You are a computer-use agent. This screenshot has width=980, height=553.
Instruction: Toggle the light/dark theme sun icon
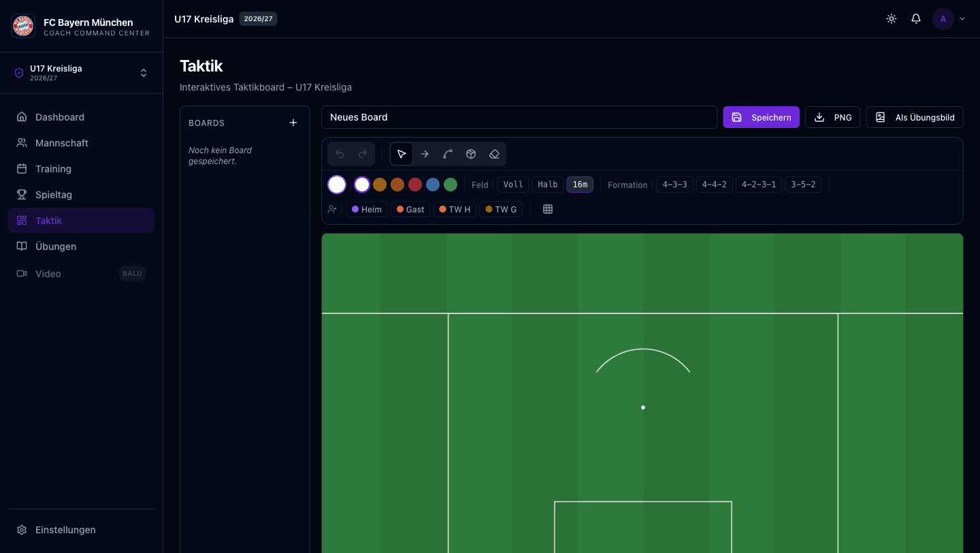[x=892, y=19]
